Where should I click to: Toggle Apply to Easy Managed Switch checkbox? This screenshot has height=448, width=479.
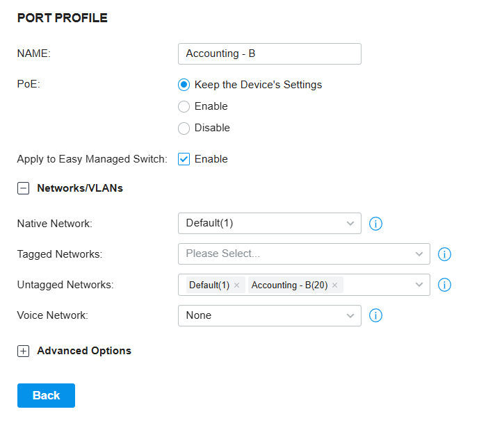pos(184,159)
